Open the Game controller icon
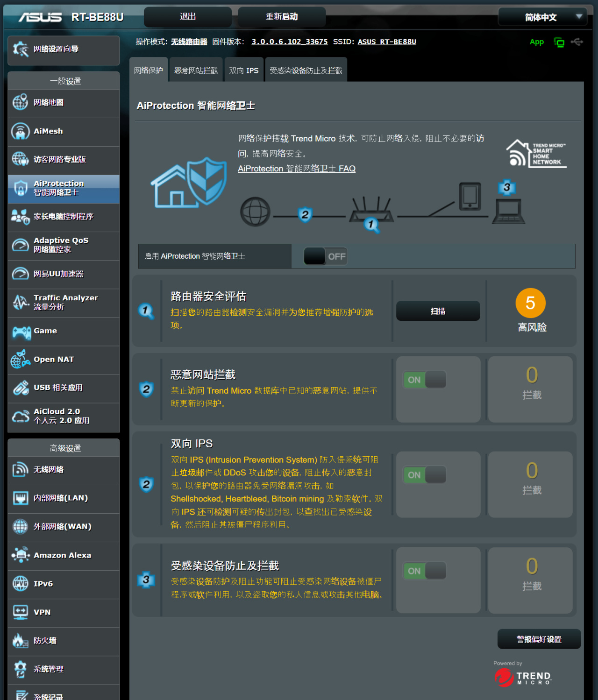598x700 pixels. click(x=21, y=332)
